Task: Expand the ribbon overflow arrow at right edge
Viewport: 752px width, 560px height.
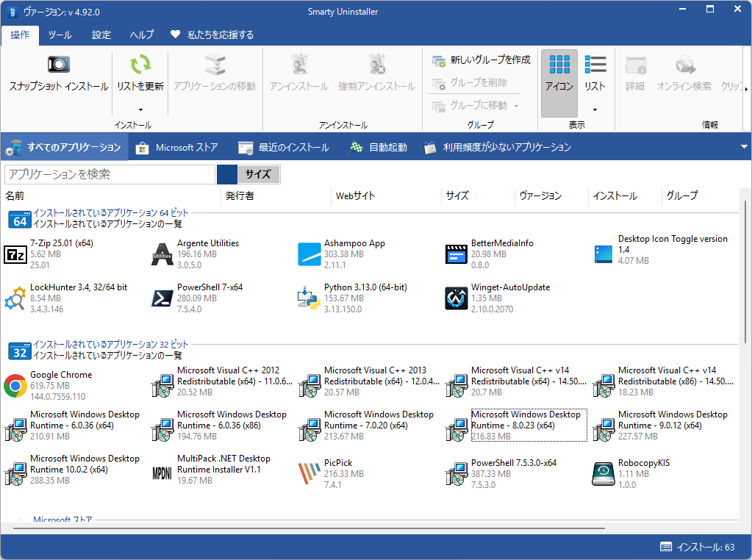Action: pos(746,88)
